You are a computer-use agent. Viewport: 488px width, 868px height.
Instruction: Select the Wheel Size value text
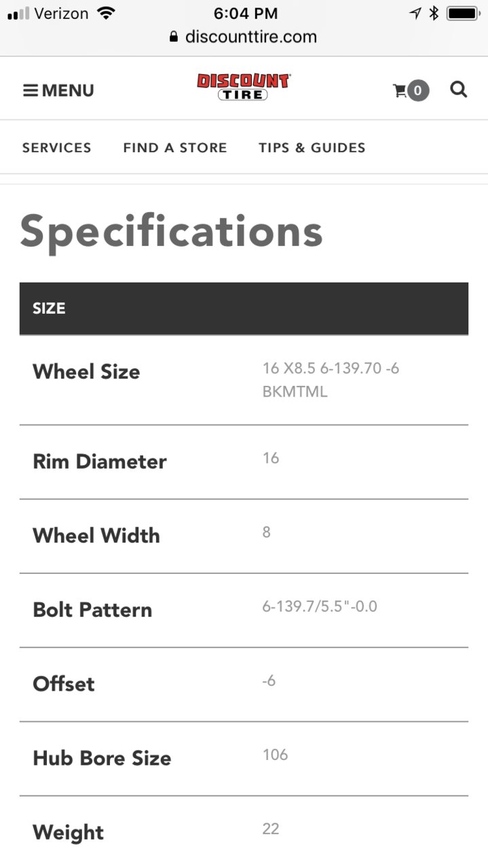(x=331, y=380)
